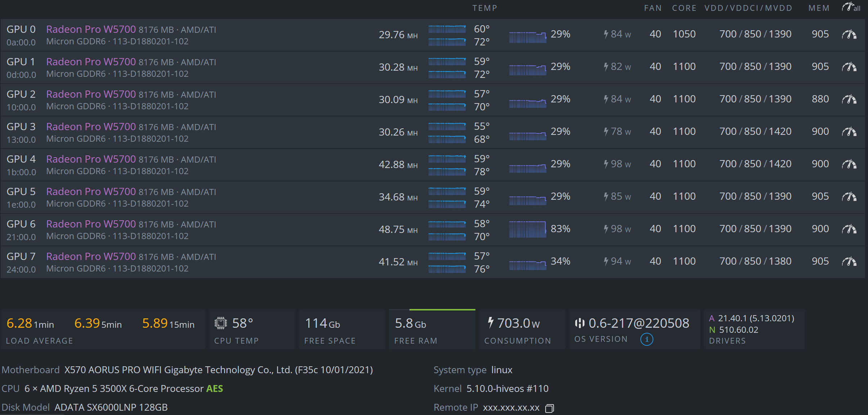868x415 pixels.
Task: Click the gauge icon on the GPU 2 row
Action: (x=849, y=99)
